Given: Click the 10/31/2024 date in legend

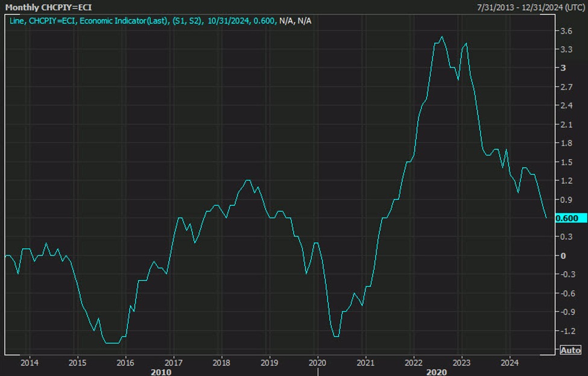Looking at the screenshot, I should pos(229,20).
